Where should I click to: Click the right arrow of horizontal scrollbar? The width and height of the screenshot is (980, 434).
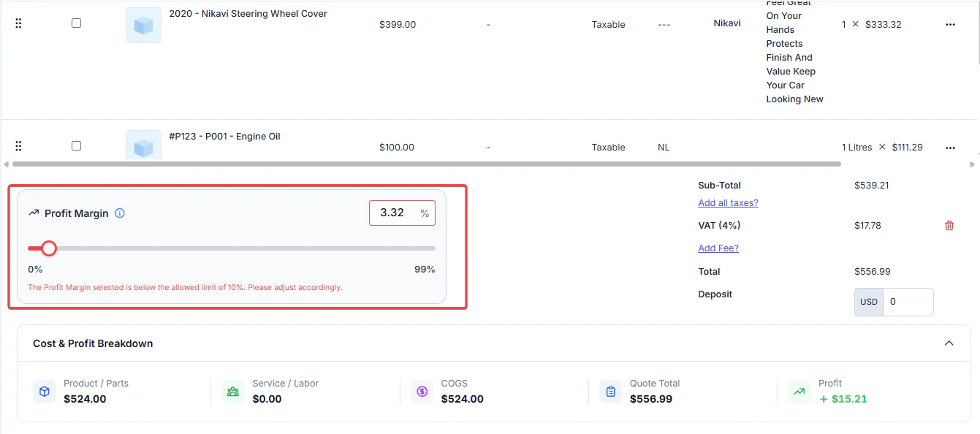tap(973, 164)
